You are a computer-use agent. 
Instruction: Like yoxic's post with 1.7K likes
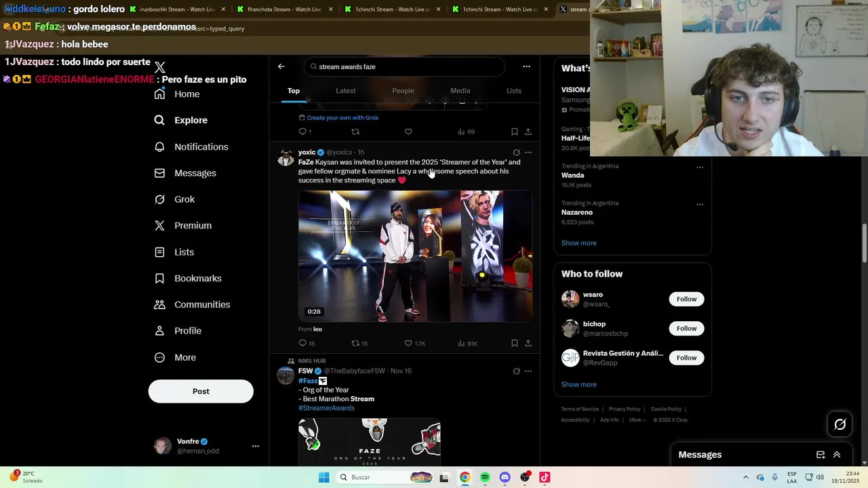point(414,344)
